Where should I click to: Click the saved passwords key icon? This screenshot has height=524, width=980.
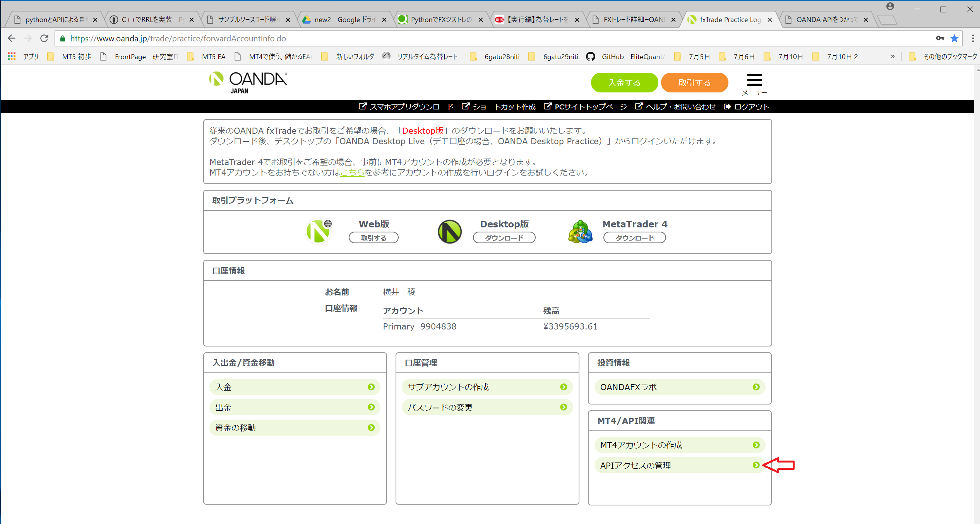click(x=941, y=38)
